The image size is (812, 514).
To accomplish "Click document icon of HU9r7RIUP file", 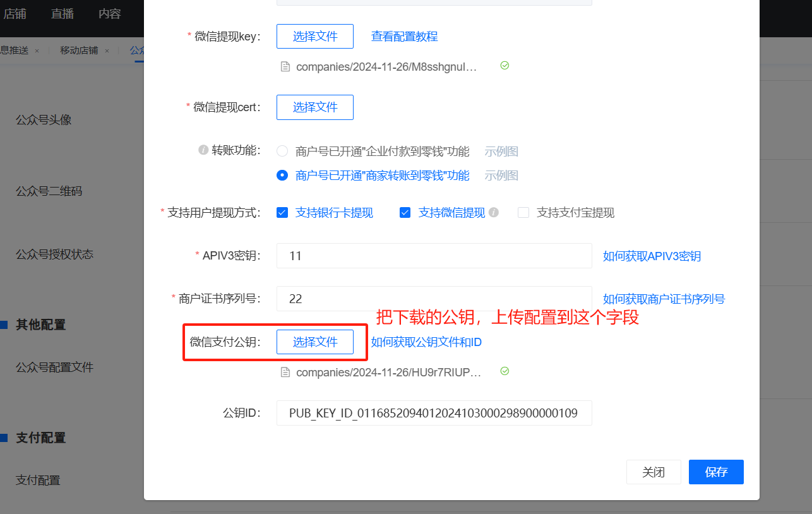I will 285,372.
